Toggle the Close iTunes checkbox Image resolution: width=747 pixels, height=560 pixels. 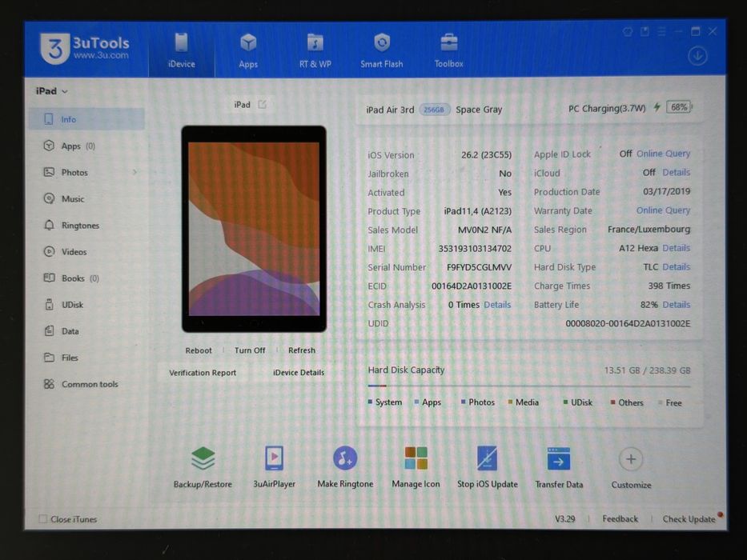[x=43, y=519]
